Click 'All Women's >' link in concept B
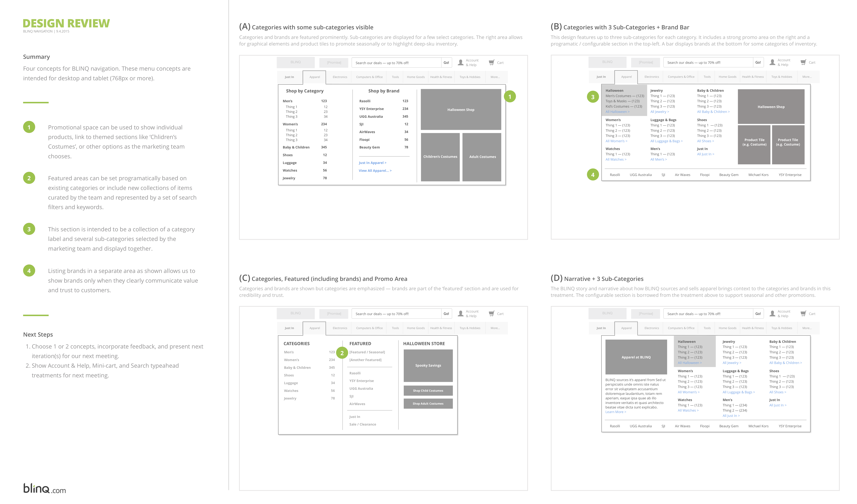857x504 pixels. point(616,141)
